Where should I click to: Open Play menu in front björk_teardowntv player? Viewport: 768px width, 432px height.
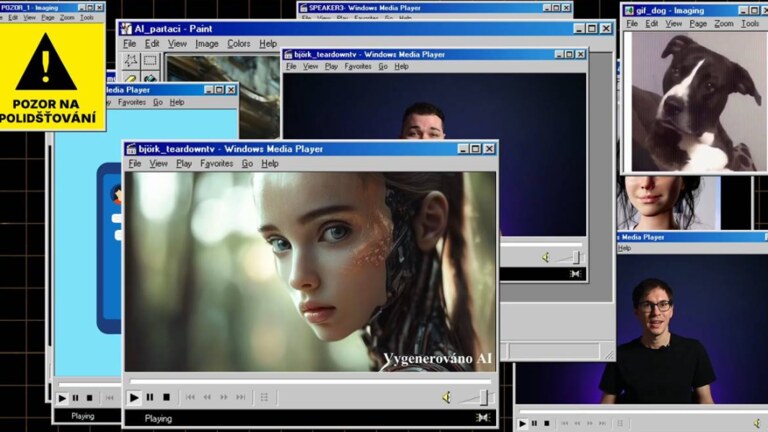tap(184, 164)
